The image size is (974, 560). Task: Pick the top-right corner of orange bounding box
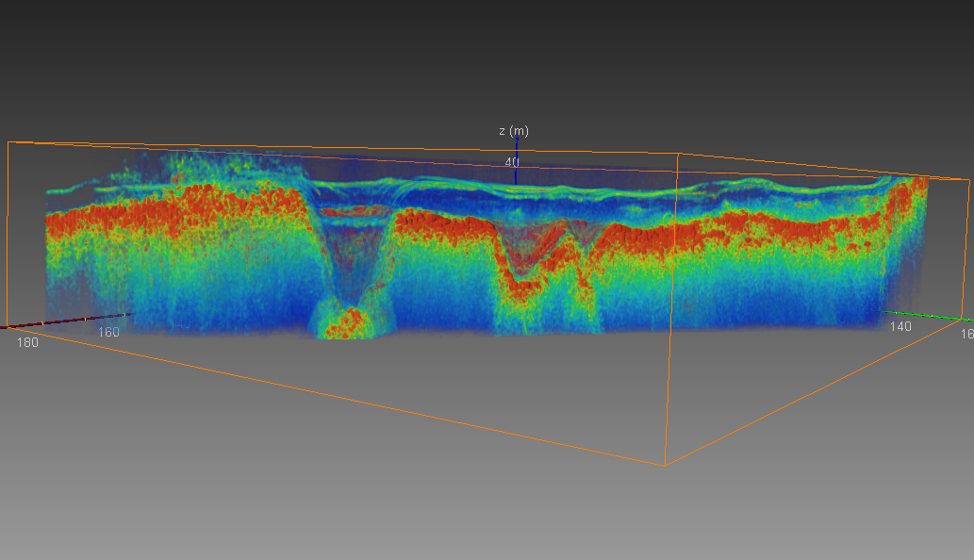tap(969, 179)
